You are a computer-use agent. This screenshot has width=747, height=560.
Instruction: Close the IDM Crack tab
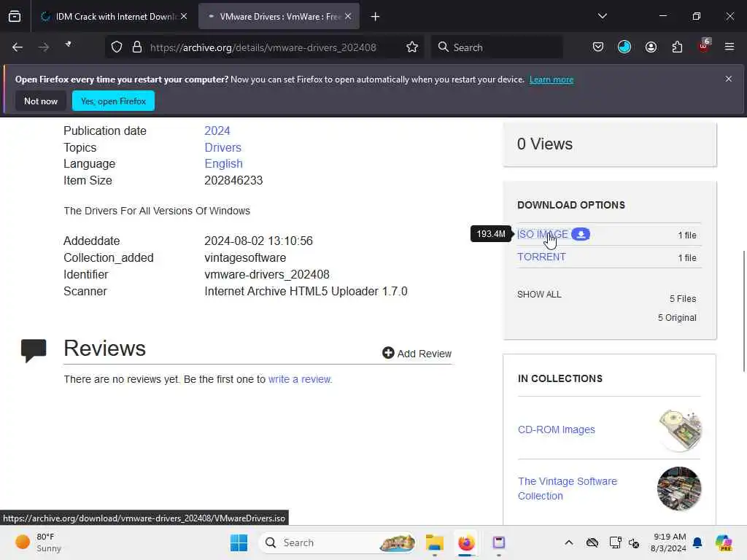[184, 17]
